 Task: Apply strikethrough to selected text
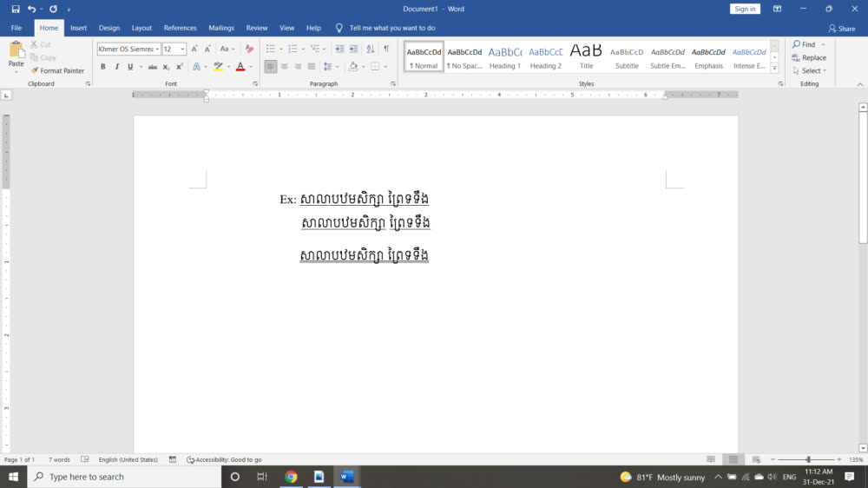[x=153, y=67]
